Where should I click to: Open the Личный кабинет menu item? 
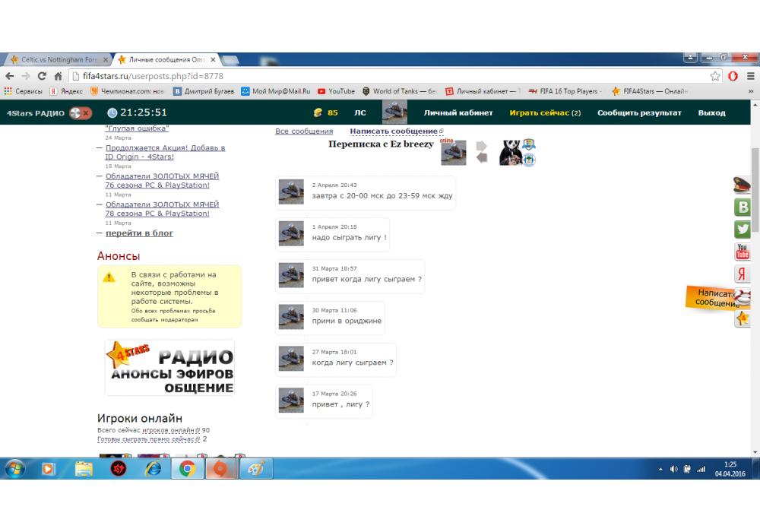[x=458, y=113]
